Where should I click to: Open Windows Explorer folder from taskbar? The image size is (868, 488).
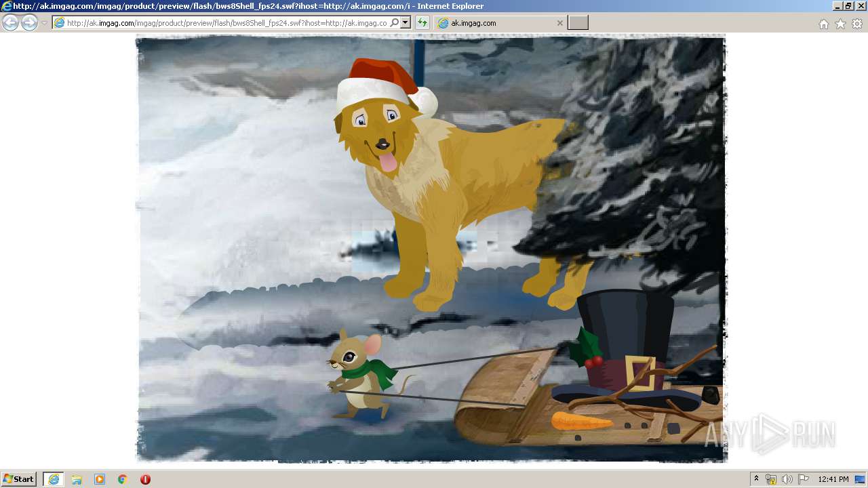[x=77, y=479]
